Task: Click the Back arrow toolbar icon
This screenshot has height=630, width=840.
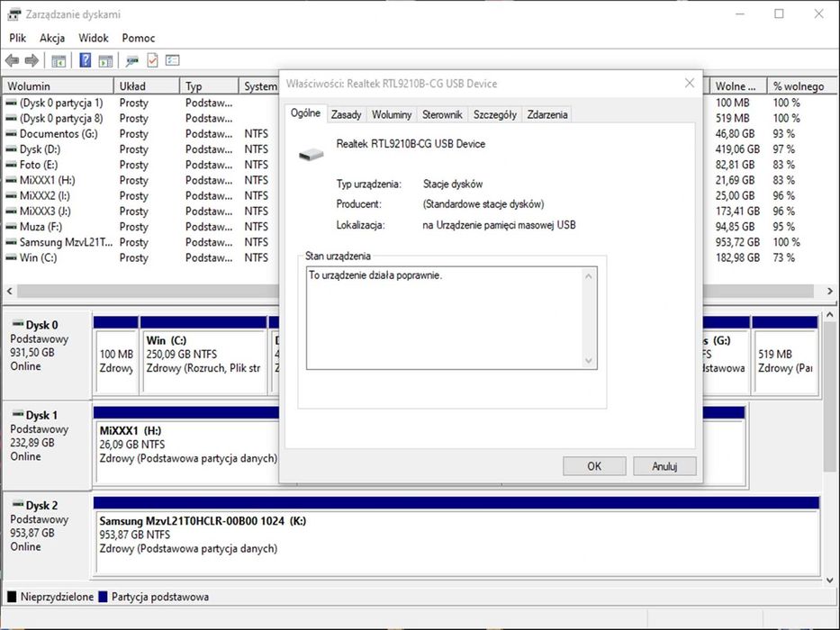Action: 12,60
